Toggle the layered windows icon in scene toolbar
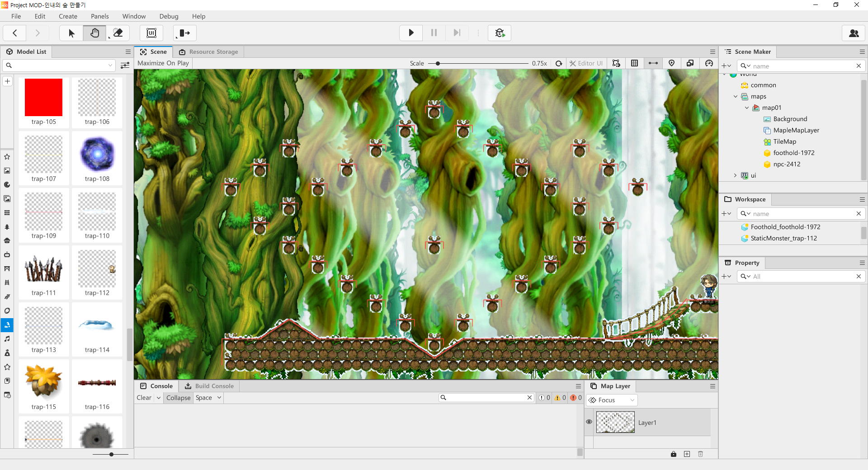Viewport: 868px width, 470px height. [690, 63]
